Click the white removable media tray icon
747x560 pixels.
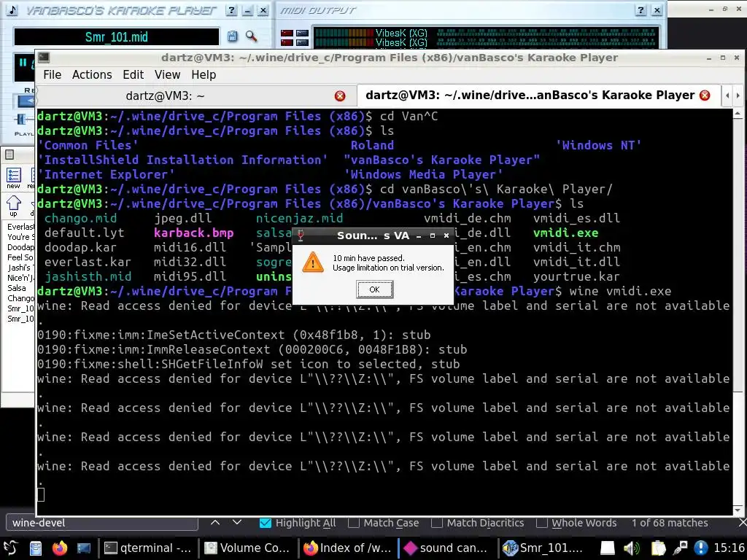pyautogui.click(x=607, y=548)
